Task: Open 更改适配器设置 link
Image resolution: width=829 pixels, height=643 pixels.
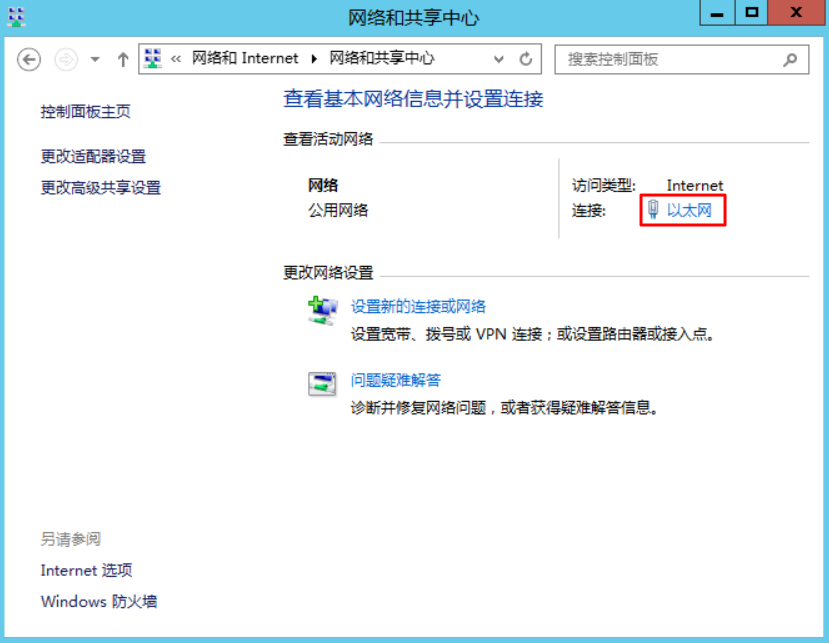Action: pyautogui.click(x=93, y=157)
